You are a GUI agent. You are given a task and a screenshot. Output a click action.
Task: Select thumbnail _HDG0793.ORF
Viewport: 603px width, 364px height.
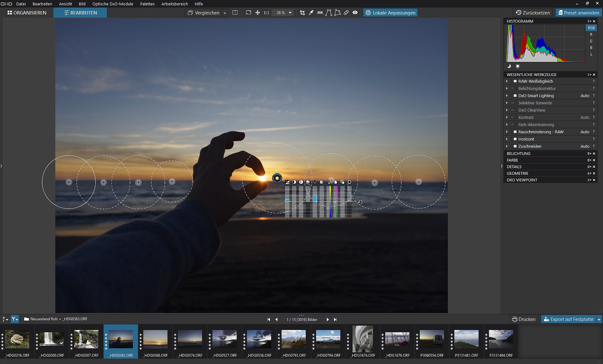tap(293, 341)
